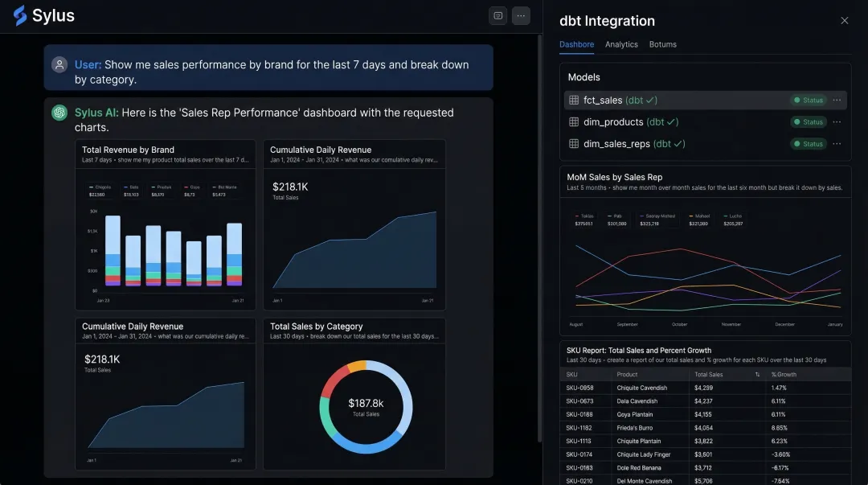Toggle the Status pill for dim_sales_reps
Screen dimensions: 868x485
click(x=807, y=143)
